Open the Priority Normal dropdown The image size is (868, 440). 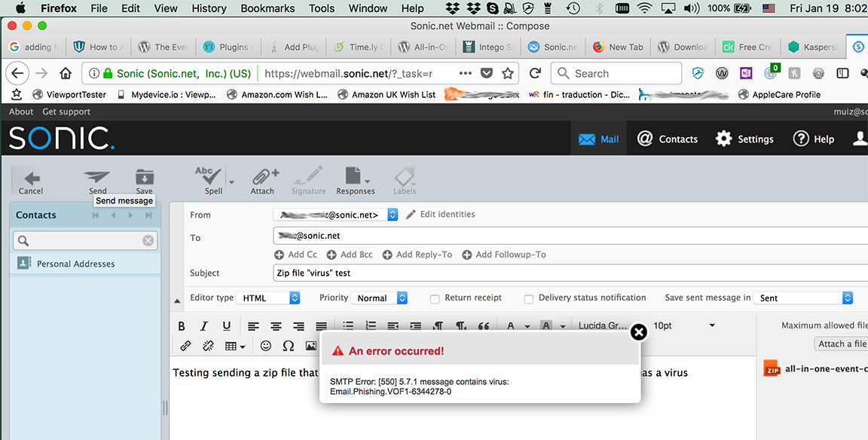click(379, 298)
